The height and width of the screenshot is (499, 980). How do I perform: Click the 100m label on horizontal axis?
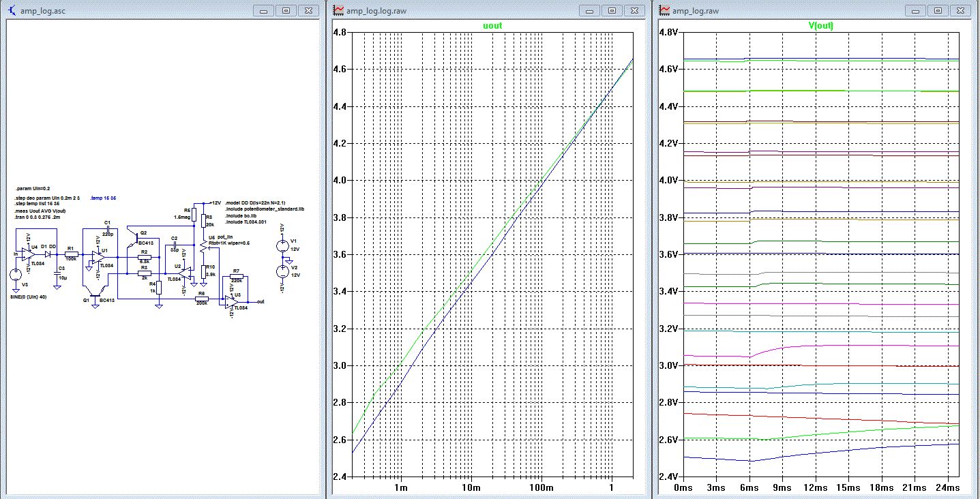click(x=541, y=488)
